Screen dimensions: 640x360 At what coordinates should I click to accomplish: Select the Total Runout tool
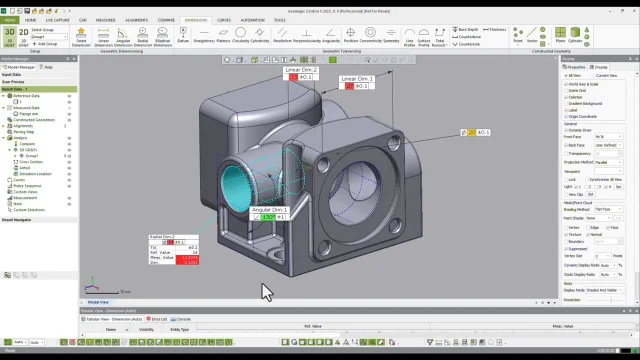[440, 37]
